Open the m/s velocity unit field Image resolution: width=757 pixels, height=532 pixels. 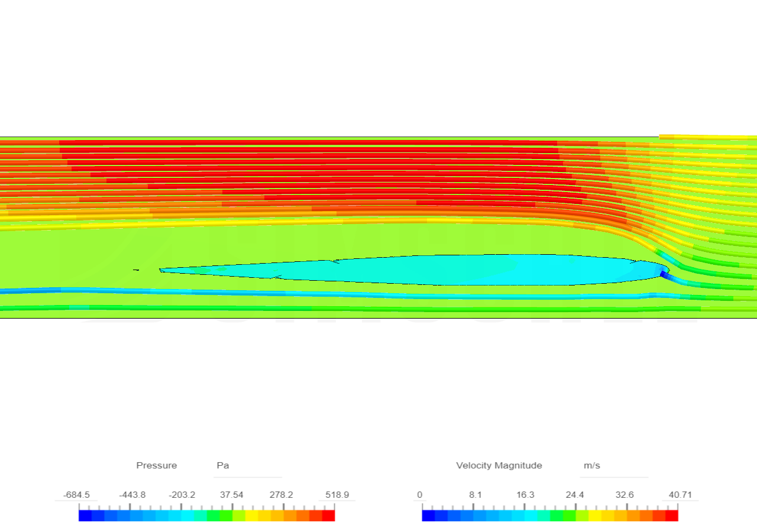coord(614,466)
